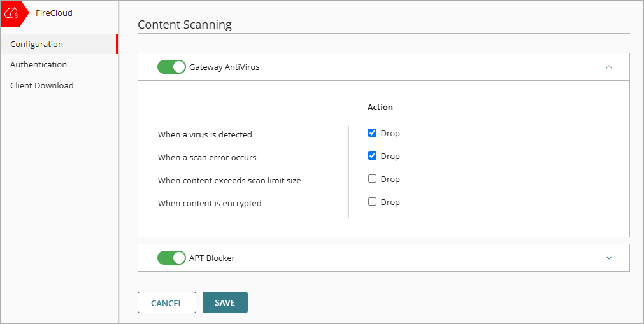Viewport: 644px width, 324px height.
Task: Open the Configuration sidebar item
Action: 37,45
